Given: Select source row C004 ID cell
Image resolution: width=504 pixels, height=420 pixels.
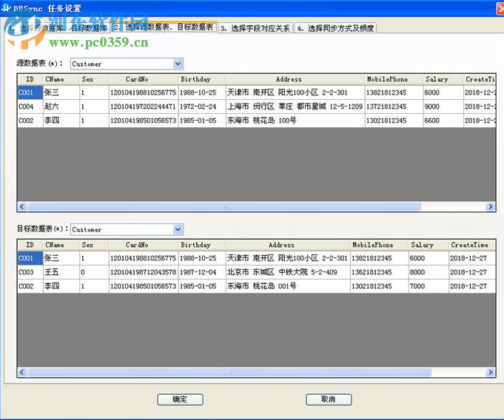Looking at the screenshot, I should tap(30, 106).
